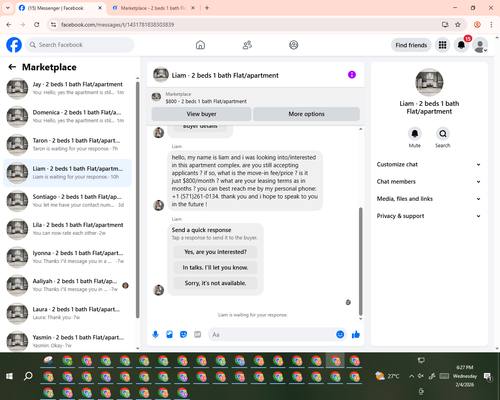Click the microphone voice clip icon

[155, 334]
